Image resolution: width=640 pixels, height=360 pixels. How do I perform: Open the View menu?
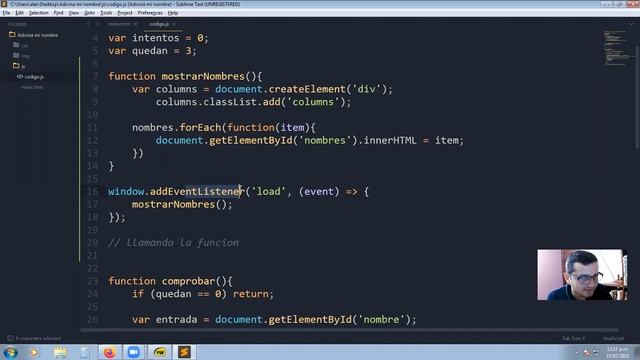[74, 13]
